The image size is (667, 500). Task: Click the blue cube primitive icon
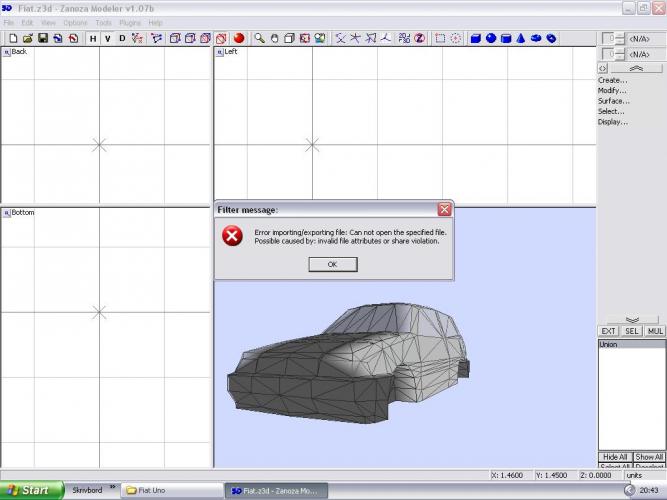click(476, 38)
